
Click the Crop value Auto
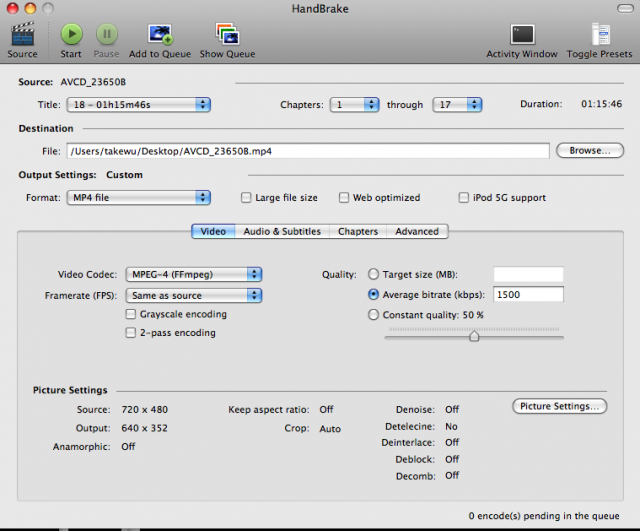(330, 429)
